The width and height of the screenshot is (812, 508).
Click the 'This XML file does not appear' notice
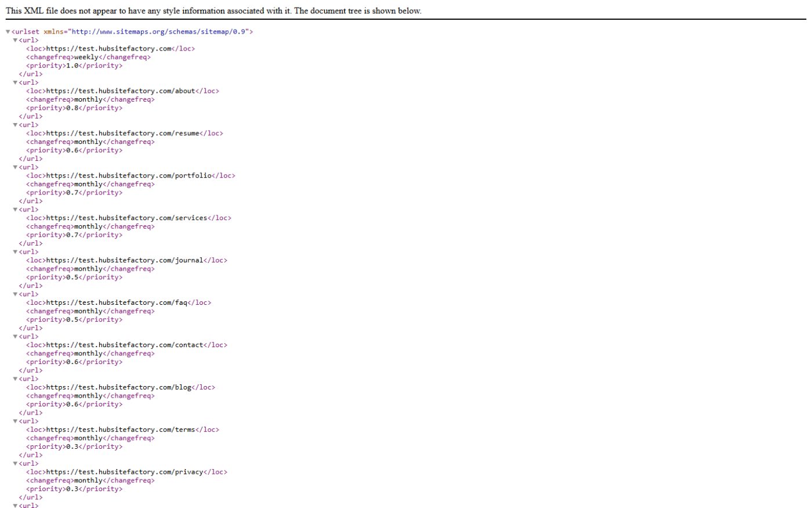click(213, 10)
